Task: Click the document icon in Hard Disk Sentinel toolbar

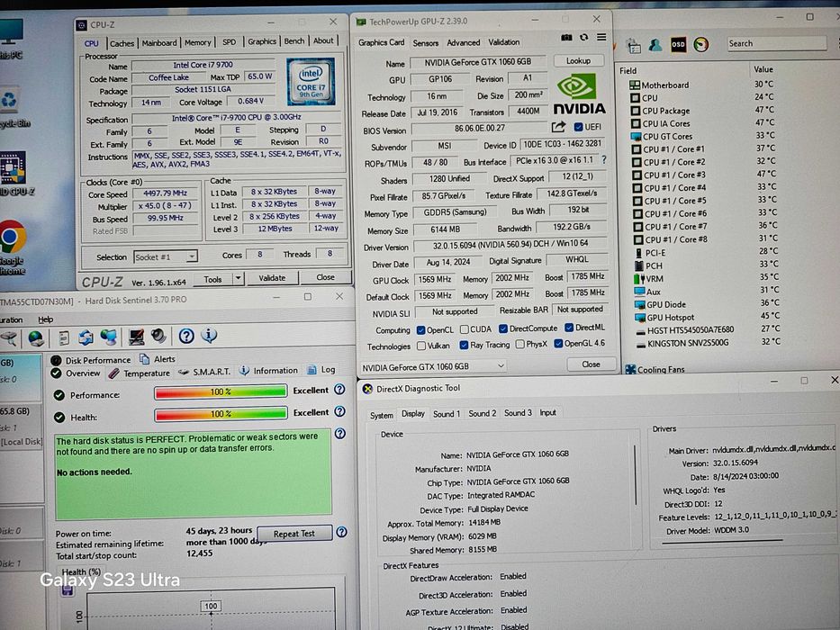Action: [64, 338]
